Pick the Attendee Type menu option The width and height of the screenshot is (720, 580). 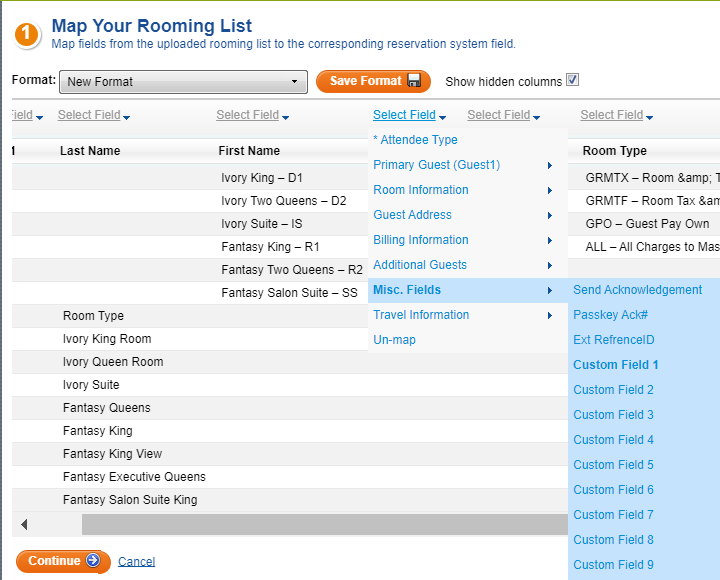[415, 140]
